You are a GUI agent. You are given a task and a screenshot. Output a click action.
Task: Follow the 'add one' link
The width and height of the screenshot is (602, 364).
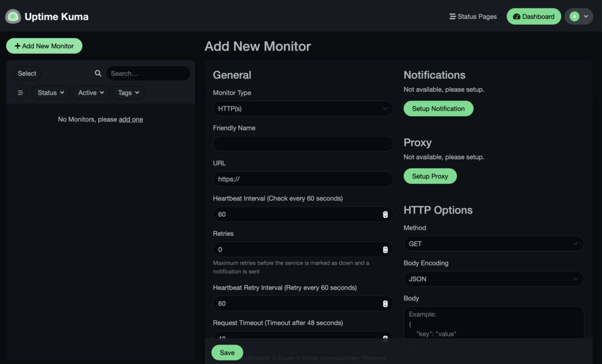pyautogui.click(x=131, y=119)
